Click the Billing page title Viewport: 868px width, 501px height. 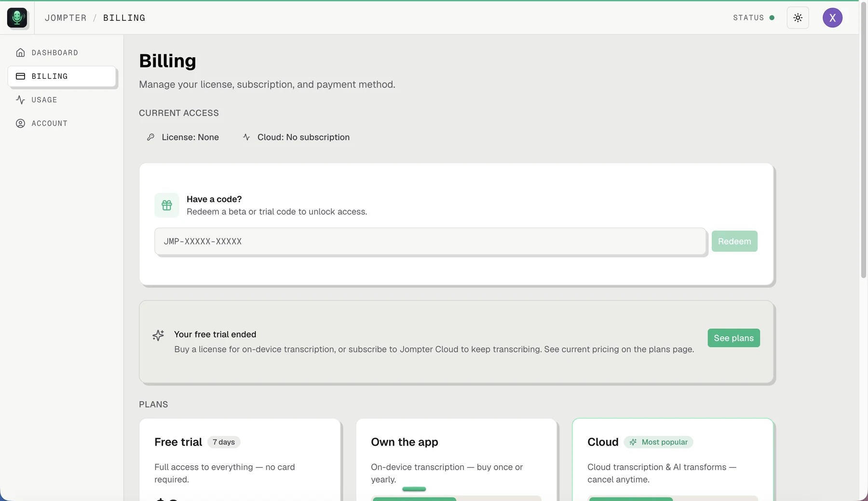(x=167, y=61)
